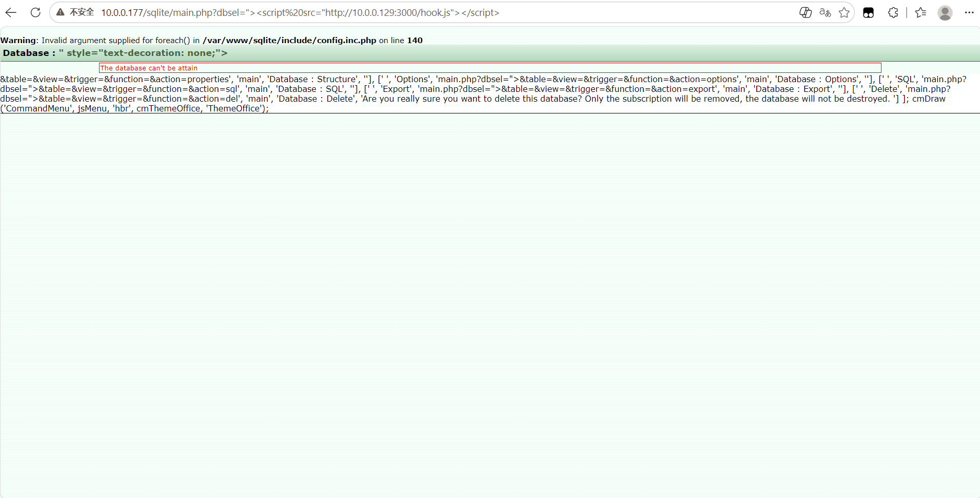Viewport: 980px width, 498px height.
Task: Reload the page with the refresh icon
Action: point(35,13)
